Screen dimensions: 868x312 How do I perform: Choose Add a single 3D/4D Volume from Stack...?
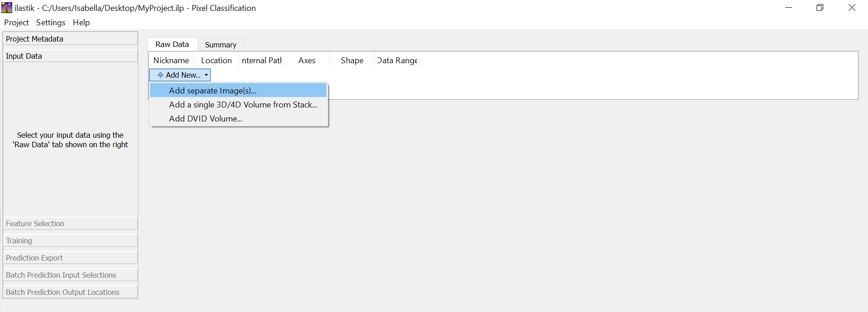pos(238,104)
